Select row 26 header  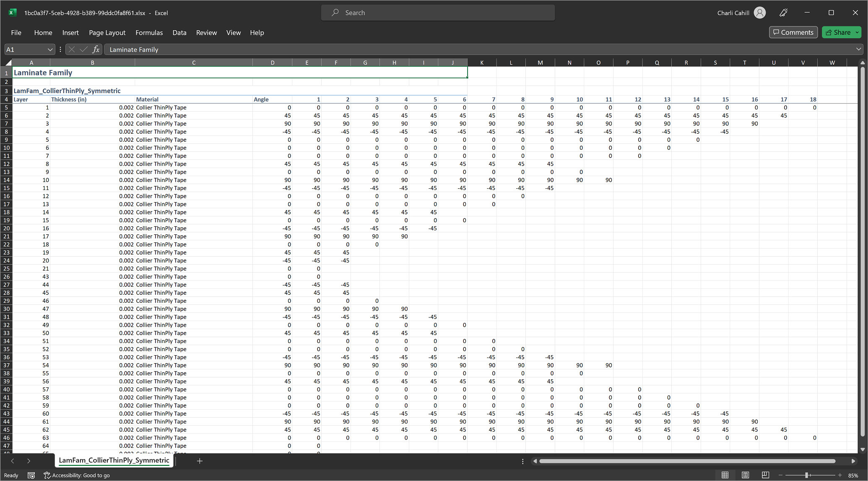6,276
